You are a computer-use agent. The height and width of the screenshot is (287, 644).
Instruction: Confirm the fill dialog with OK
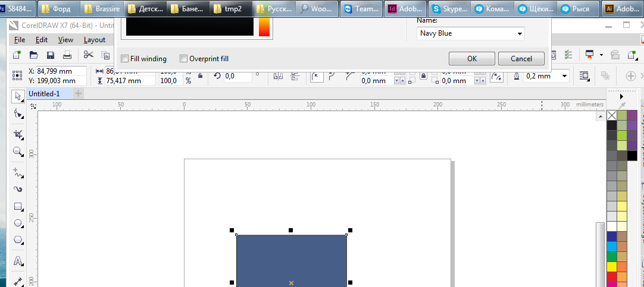coord(472,59)
